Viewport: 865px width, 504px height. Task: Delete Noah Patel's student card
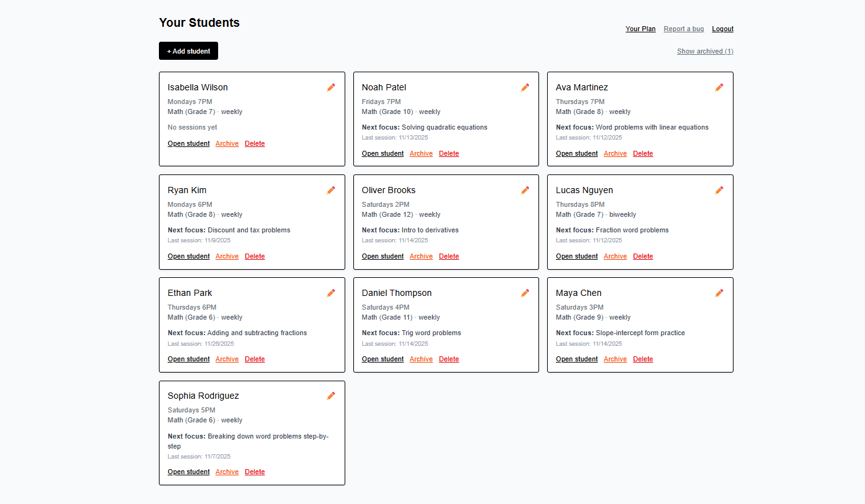click(449, 153)
